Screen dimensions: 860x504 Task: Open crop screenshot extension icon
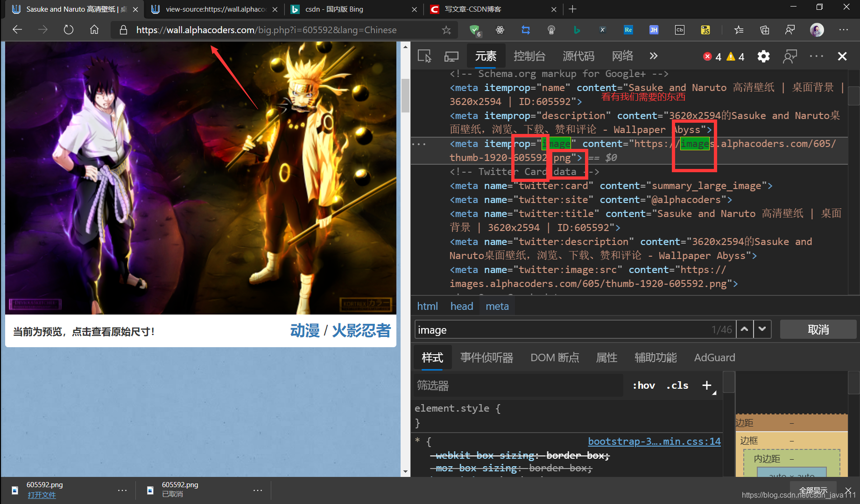[x=526, y=30]
